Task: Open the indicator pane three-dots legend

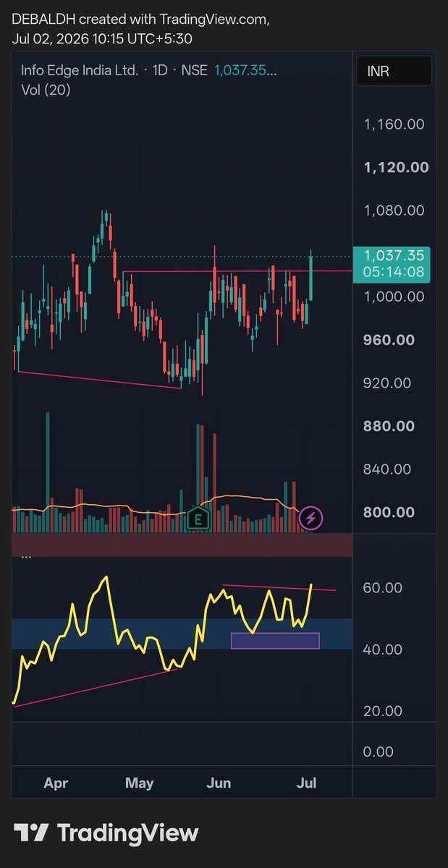Action: coord(26,556)
